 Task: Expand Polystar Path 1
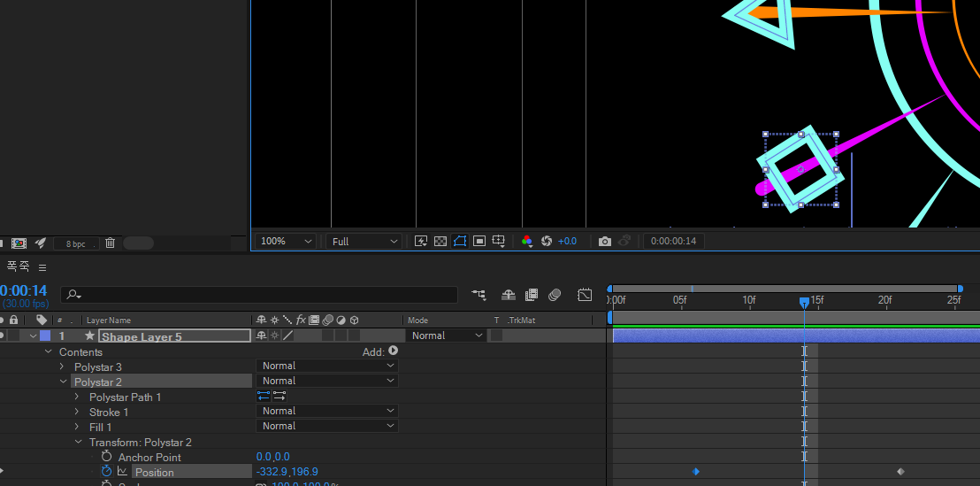(76, 397)
